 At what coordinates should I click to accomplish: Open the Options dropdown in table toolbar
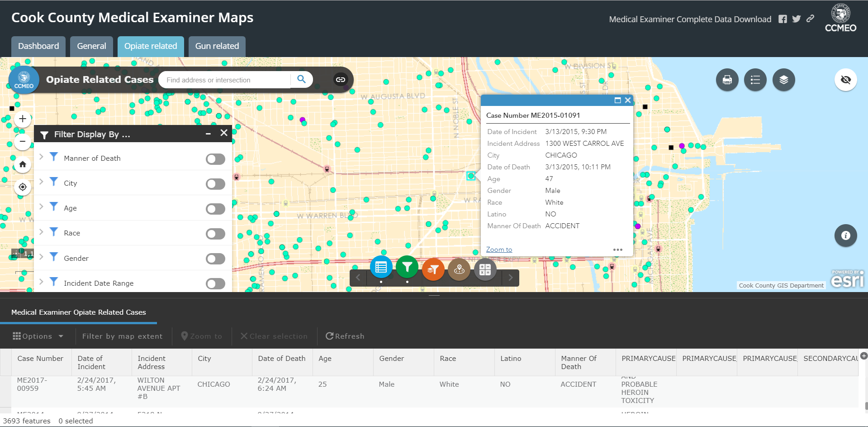point(38,336)
